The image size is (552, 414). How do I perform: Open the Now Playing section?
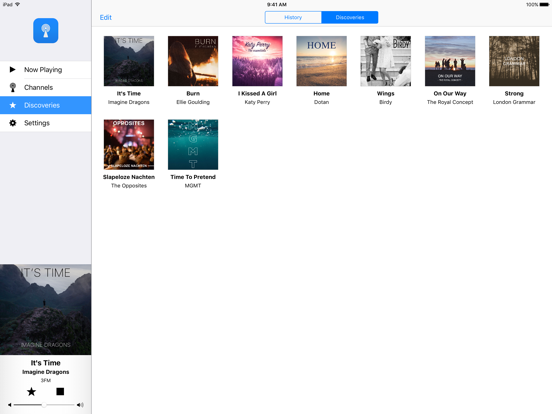[45, 70]
